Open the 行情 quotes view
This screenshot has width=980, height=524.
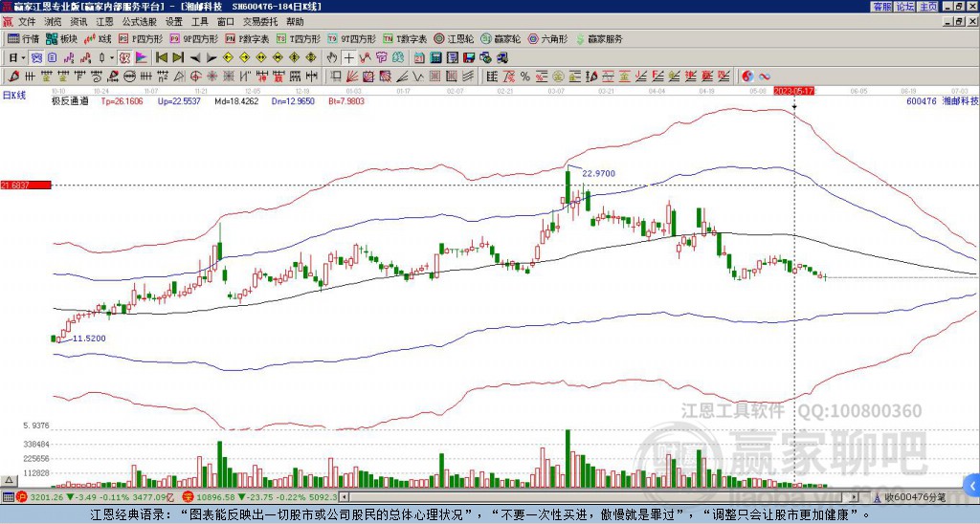[x=23, y=38]
